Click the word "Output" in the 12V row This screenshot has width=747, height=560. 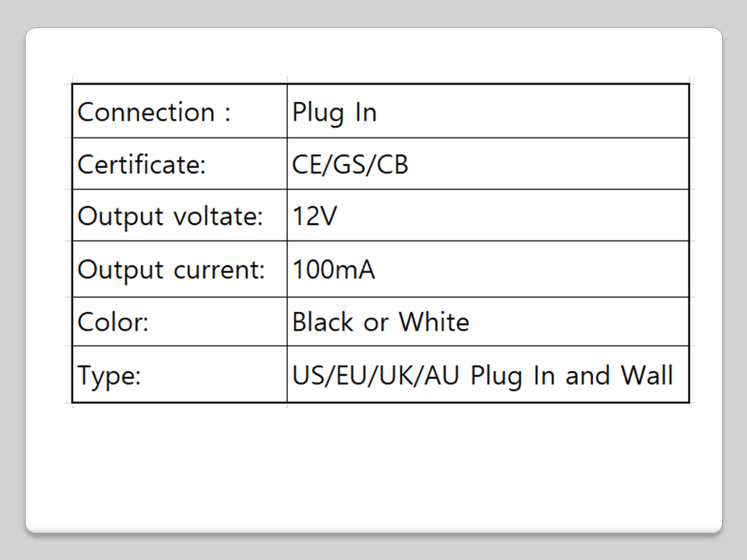(x=121, y=215)
